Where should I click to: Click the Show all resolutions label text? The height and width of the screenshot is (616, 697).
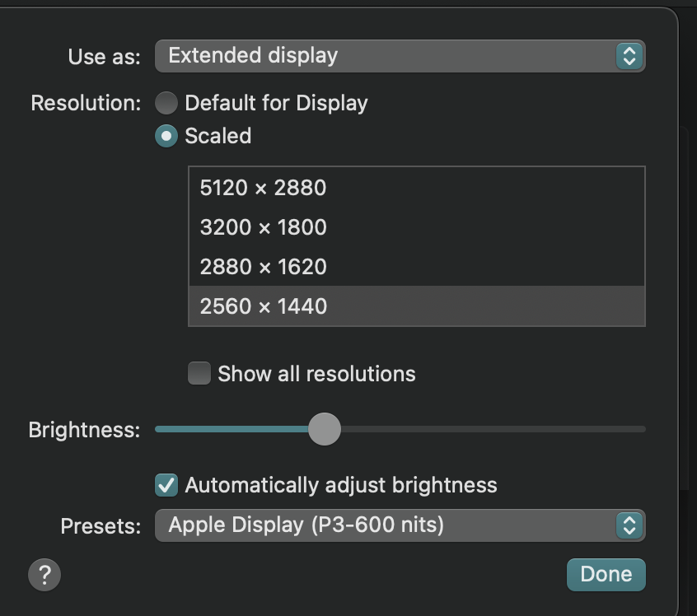click(x=316, y=374)
